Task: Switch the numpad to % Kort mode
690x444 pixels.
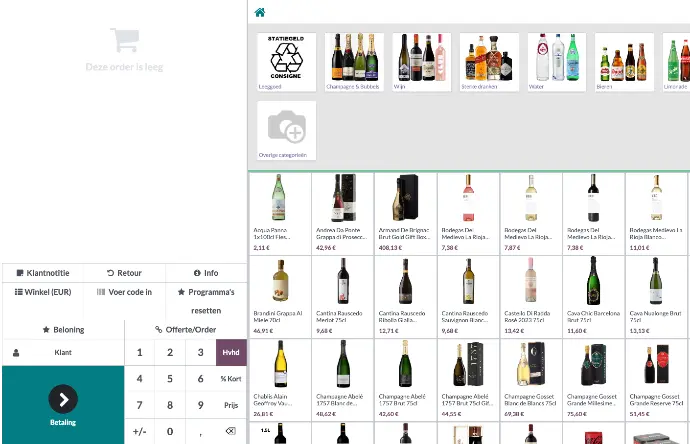Action: pos(231,379)
